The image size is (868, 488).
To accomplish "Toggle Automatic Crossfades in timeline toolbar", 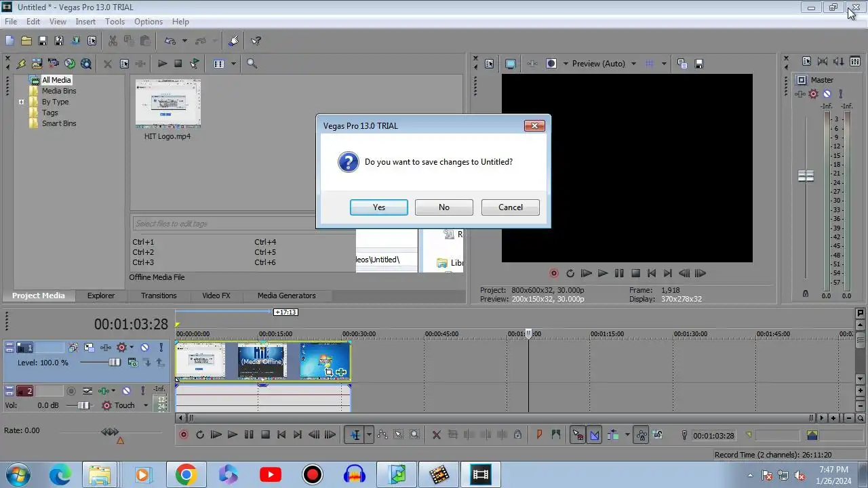I will pos(595,435).
